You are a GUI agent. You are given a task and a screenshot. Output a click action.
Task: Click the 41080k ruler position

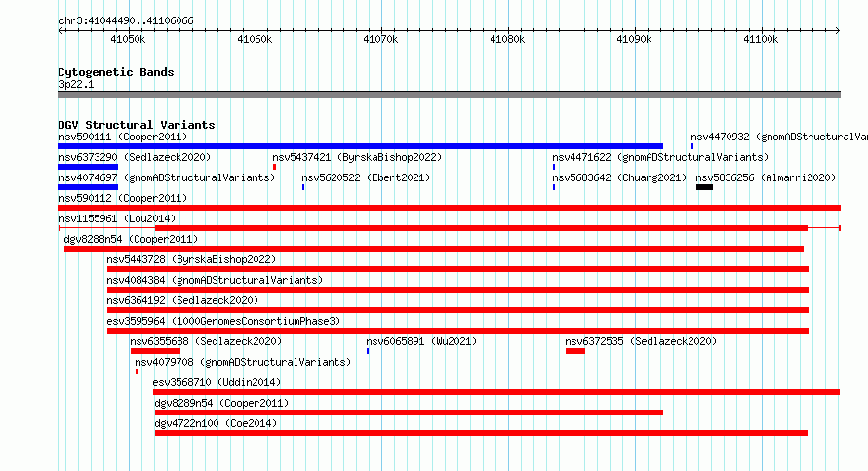point(507,39)
